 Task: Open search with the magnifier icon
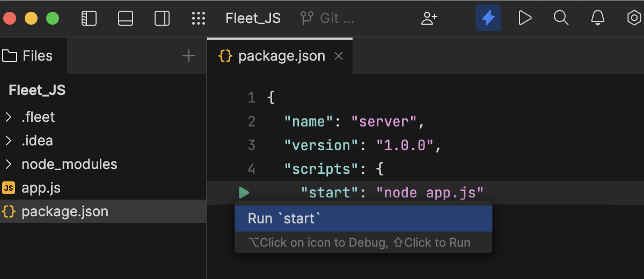561,18
